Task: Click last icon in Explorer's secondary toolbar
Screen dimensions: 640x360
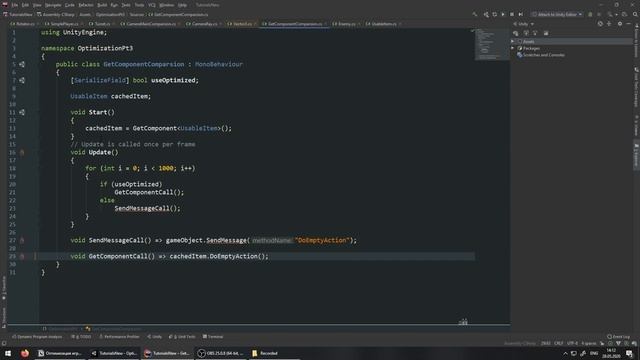Action: pyautogui.click(x=546, y=33)
